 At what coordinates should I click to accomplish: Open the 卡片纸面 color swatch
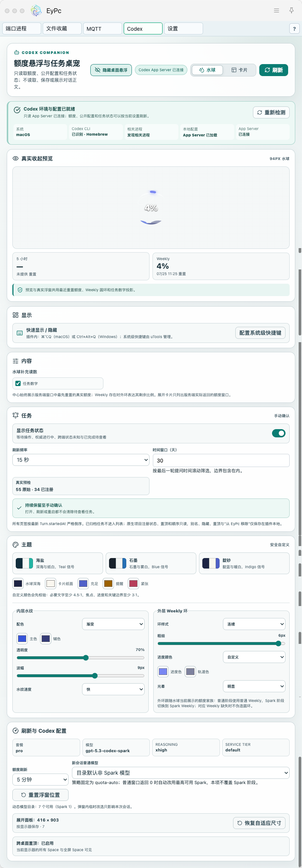tap(51, 584)
